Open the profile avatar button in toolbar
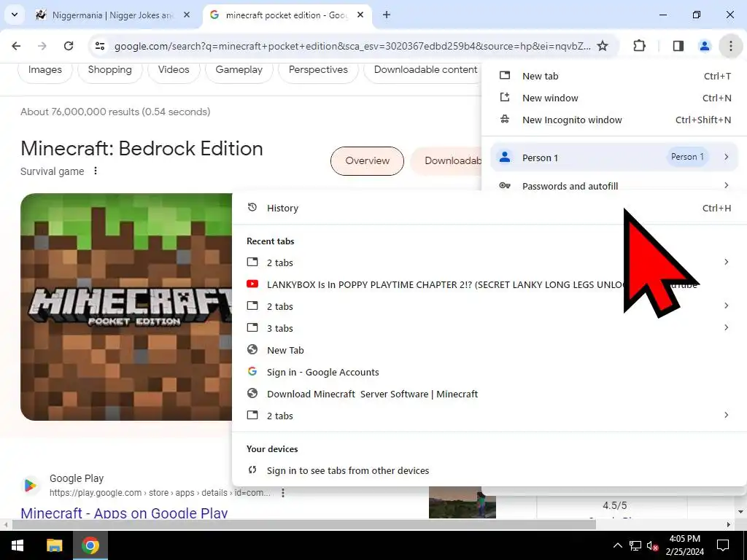747x560 pixels. [705, 46]
